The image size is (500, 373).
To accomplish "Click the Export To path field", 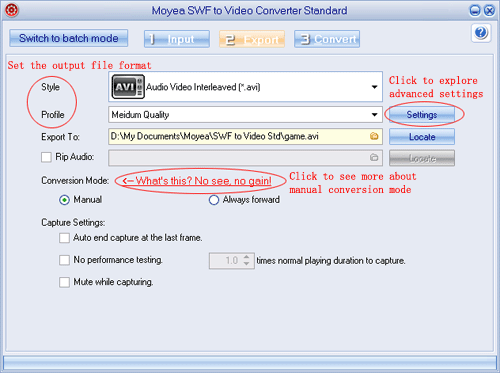I will [x=245, y=136].
